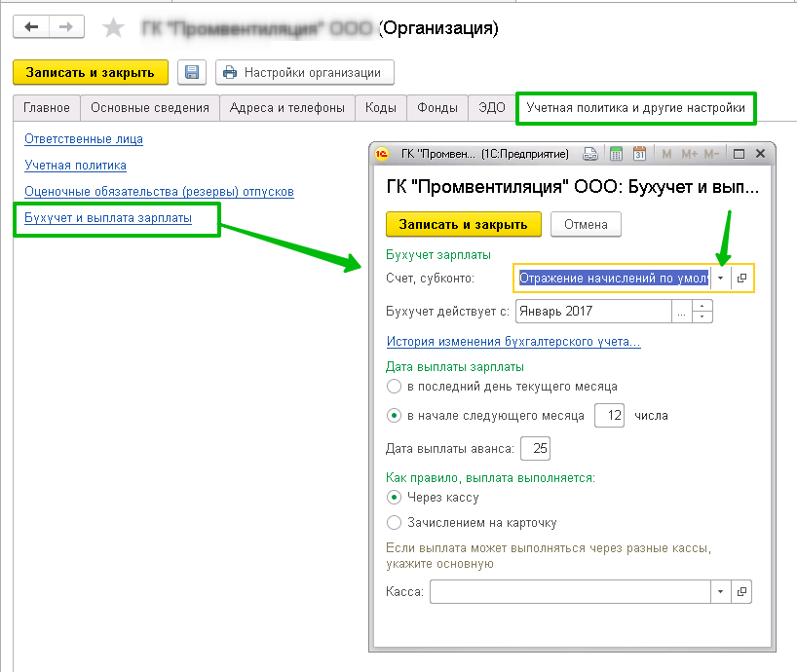
Task: Open the Счет, субконто item open icon
Action: click(742, 279)
